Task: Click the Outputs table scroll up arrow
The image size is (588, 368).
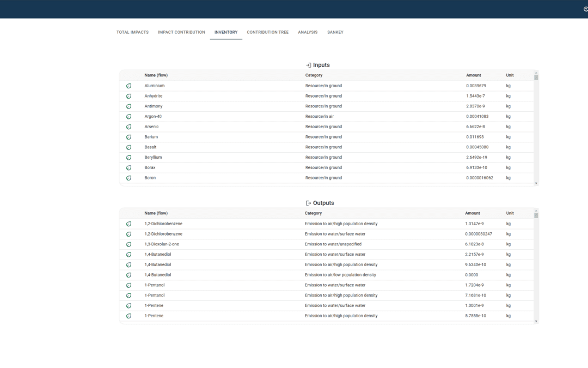Action: pyautogui.click(x=536, y=210)
